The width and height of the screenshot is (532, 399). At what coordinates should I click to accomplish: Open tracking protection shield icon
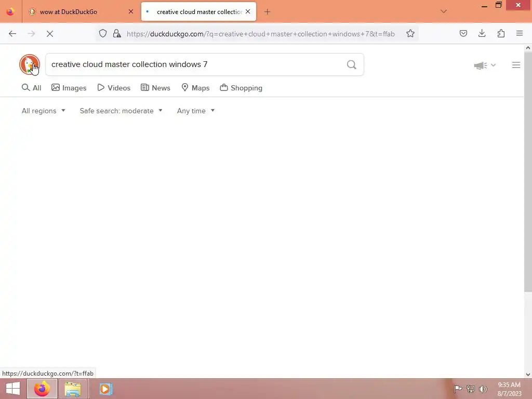pyautogui.click(x=103, y=34)
